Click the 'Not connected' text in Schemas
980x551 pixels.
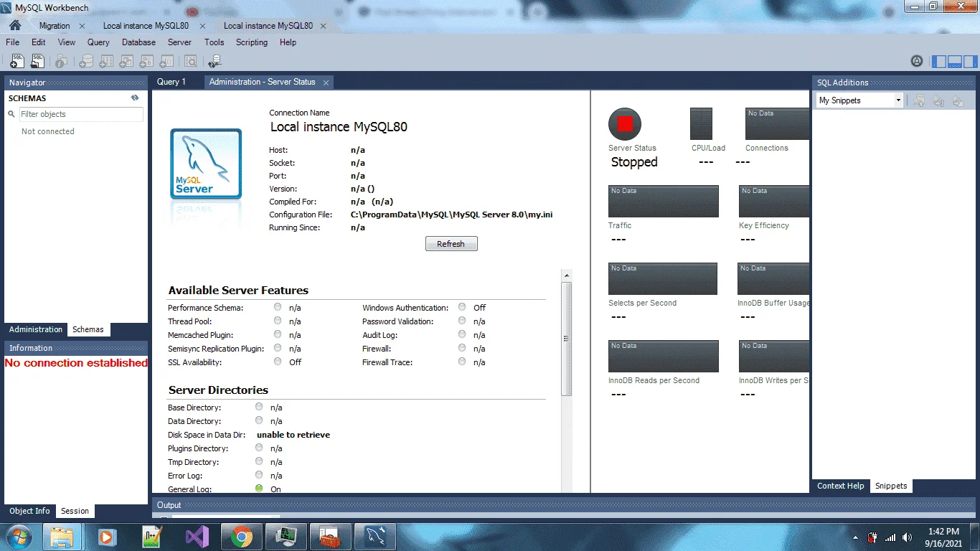tap(48, 131)
